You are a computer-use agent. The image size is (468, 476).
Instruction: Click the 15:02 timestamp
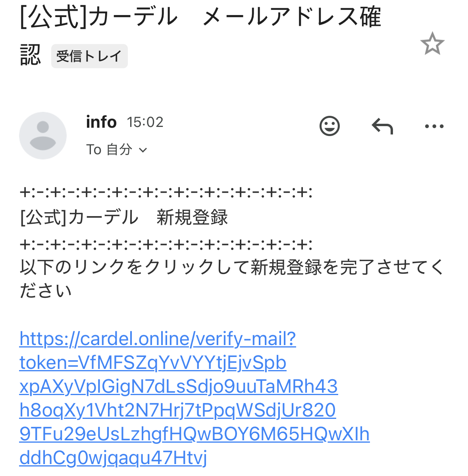(145, 122)
